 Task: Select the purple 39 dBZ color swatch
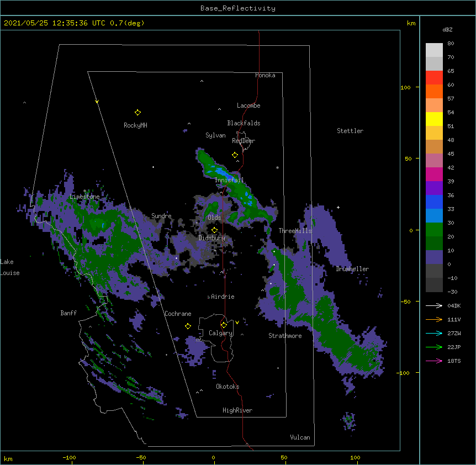point(434,188)
